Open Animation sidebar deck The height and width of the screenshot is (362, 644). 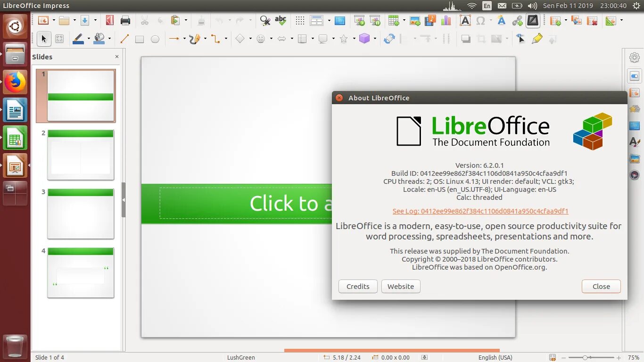[x=635, y=109]
